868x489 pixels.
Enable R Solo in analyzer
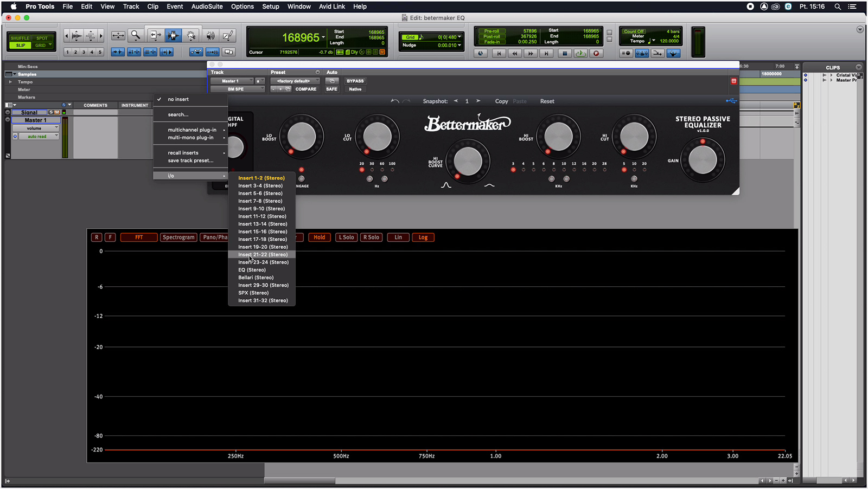click(372, 237)
